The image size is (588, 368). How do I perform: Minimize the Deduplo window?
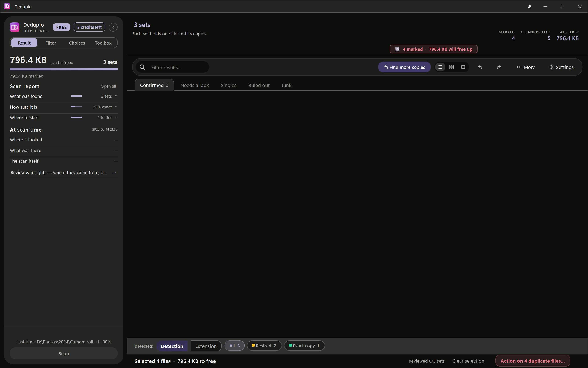[545, 7]
